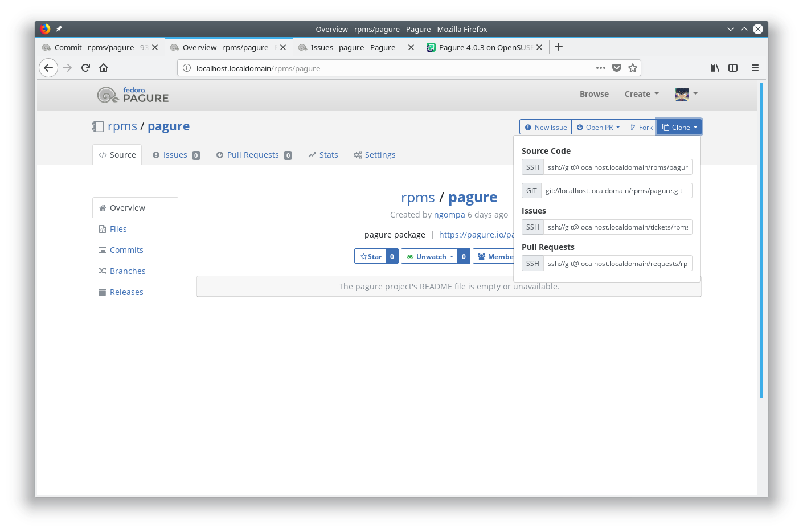Screen dimensions: 803x532
Task: Select the Source project tab
Action: (x=117, y=155)
